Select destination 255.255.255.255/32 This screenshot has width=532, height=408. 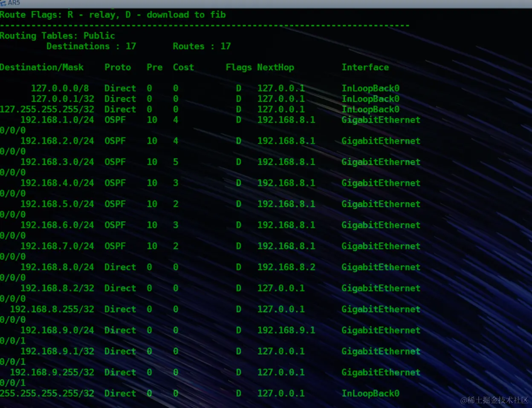click(47, 394)
